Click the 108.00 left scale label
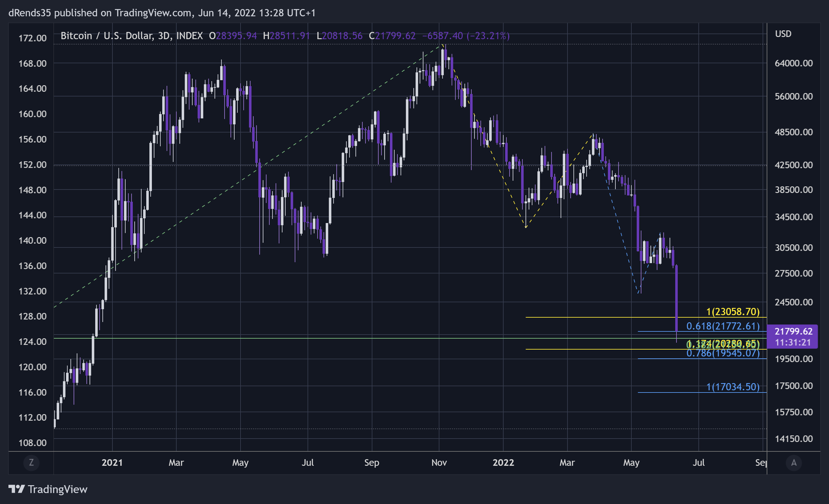The image size is (829, 504). tap(32, 443)
